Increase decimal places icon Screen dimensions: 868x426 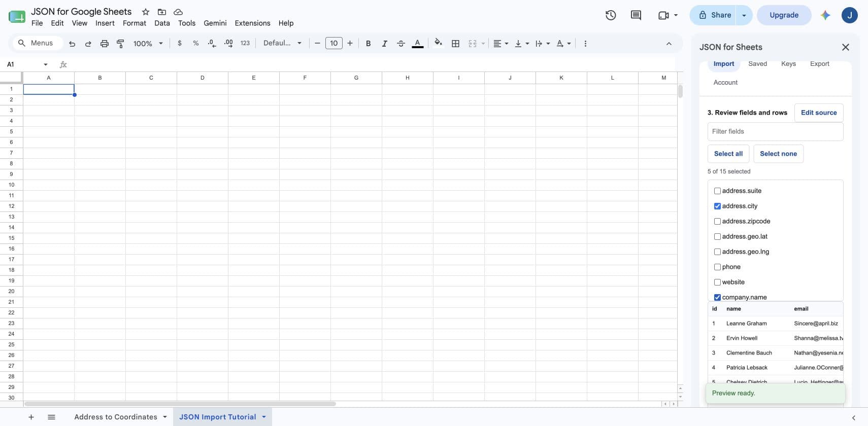(x=228, y=43)
